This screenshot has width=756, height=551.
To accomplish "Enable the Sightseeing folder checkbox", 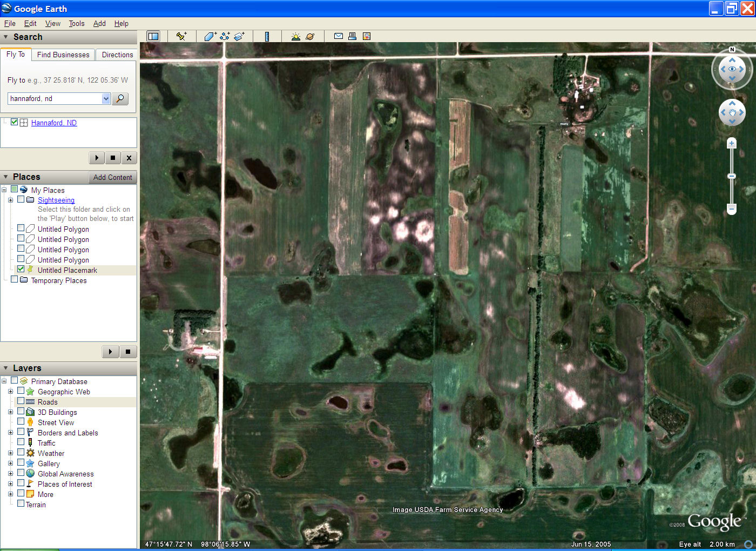I will pos(21,199).
